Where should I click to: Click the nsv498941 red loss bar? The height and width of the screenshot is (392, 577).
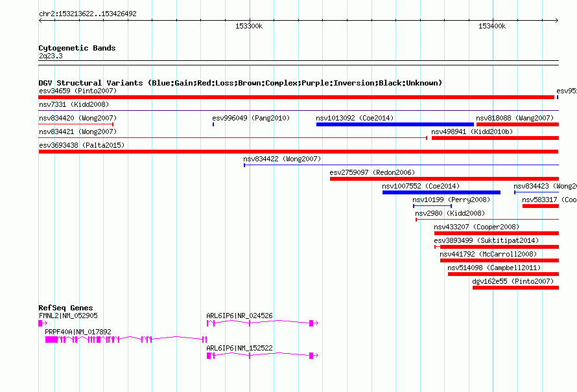495,138
